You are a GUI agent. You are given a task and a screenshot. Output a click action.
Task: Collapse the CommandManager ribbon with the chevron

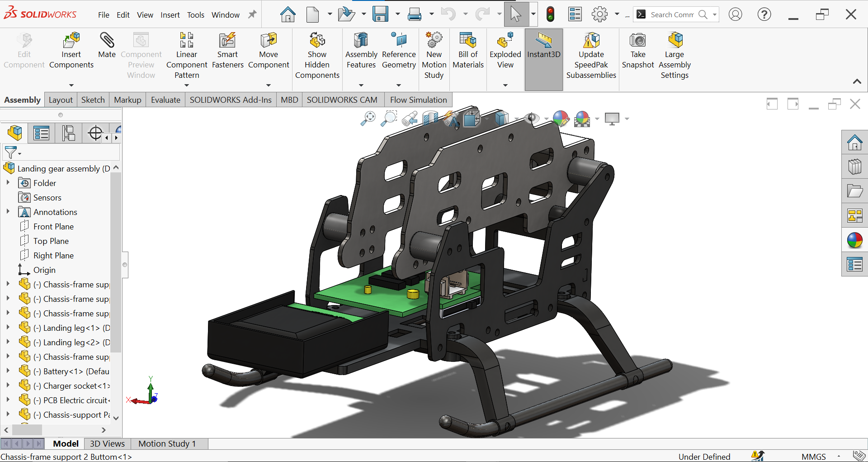[x=857, y=81]
